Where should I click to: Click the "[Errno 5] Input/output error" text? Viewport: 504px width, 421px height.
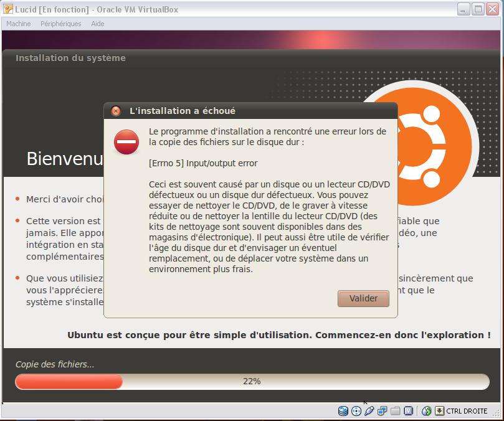point(203,163)
